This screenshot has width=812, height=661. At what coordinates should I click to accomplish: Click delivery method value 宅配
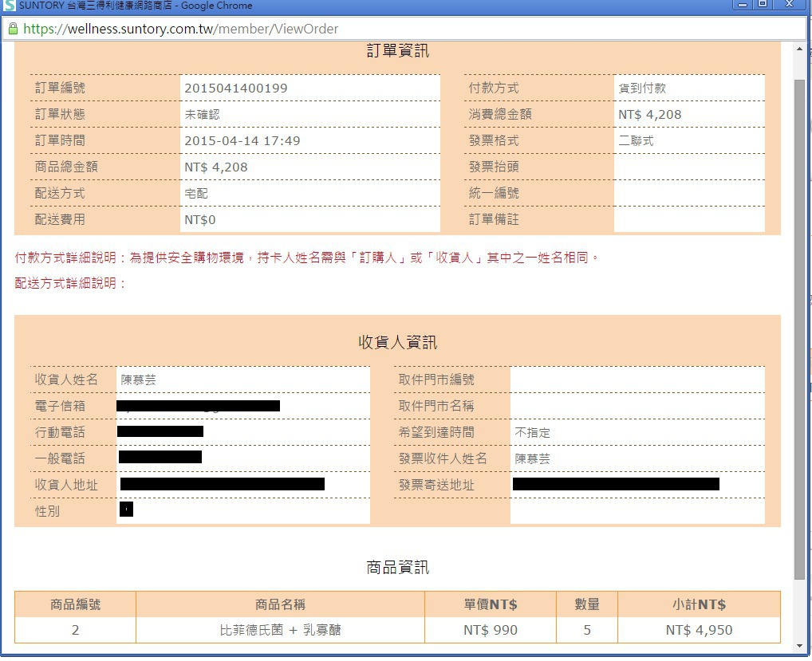point(195,194)
